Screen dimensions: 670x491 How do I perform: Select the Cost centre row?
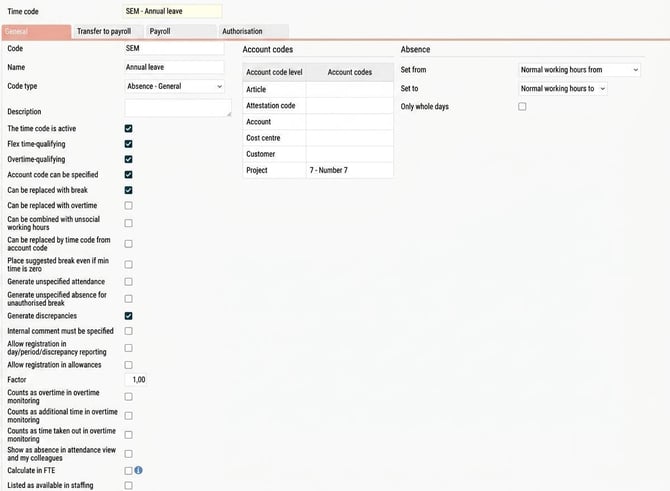pos(318,138)
